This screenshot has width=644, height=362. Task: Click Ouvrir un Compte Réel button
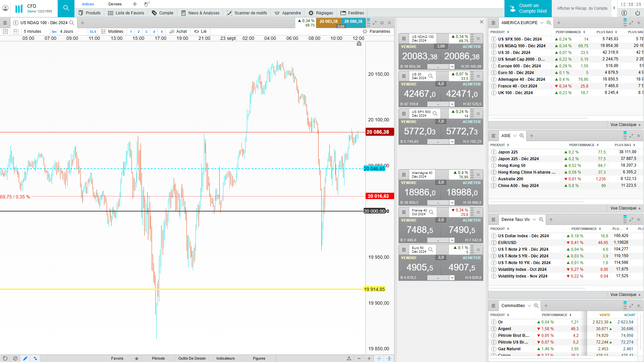pos(528,8)
